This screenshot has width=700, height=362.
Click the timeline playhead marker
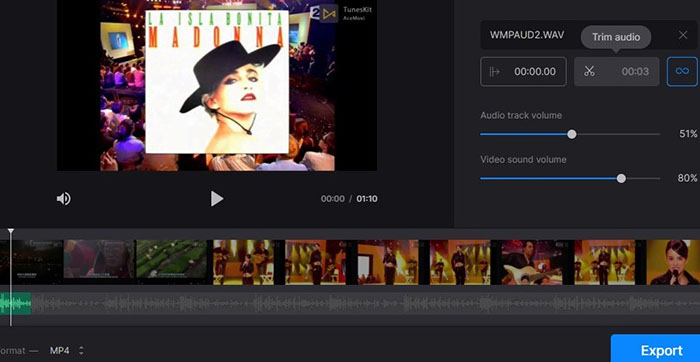[11, 232]
